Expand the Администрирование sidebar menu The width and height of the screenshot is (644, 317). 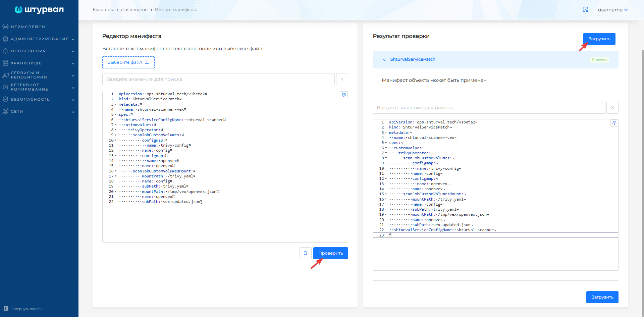point(39,39)
